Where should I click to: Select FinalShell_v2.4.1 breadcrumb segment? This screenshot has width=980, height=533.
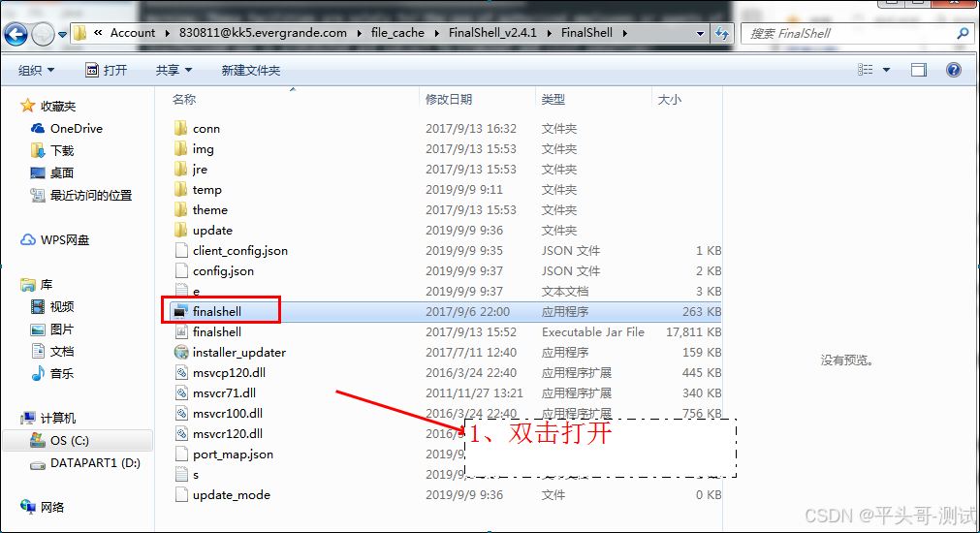click(x=492, y=33)
